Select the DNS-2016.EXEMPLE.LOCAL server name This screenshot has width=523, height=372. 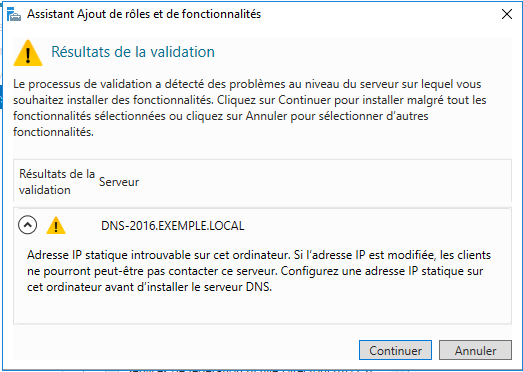(x=172, y=226)
